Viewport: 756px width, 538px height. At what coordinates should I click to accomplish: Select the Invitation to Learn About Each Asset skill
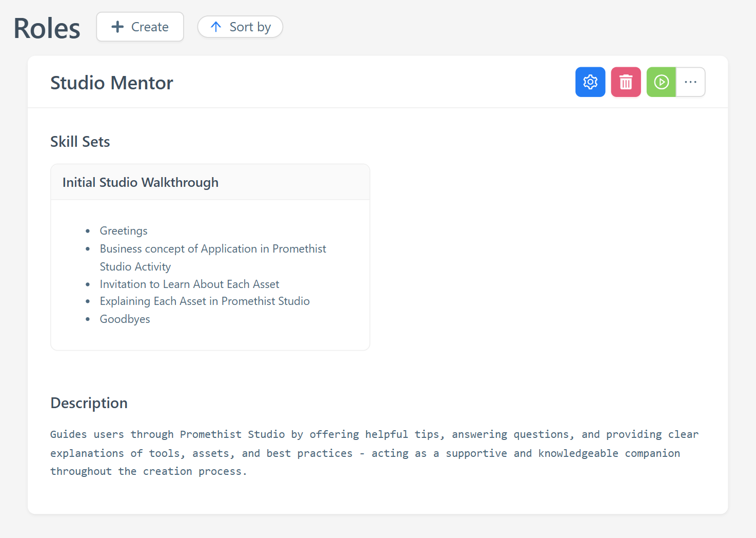pos(189,284)
